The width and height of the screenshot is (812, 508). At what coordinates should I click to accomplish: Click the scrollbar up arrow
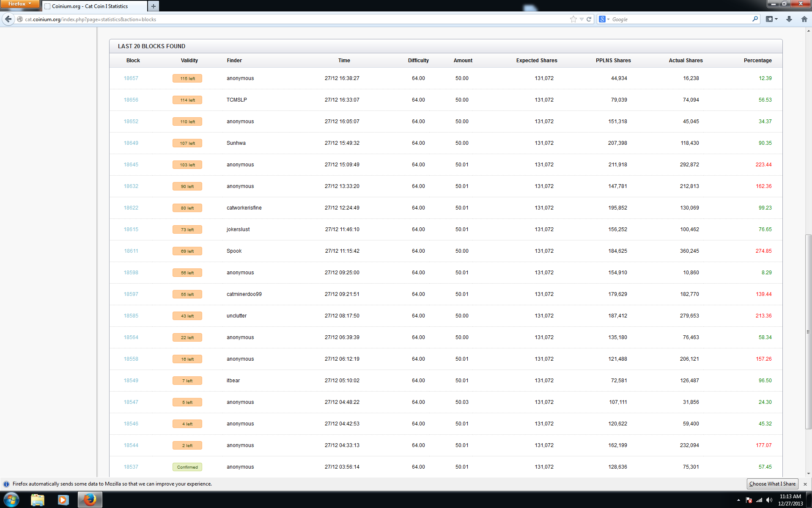[x=808, y=31]
